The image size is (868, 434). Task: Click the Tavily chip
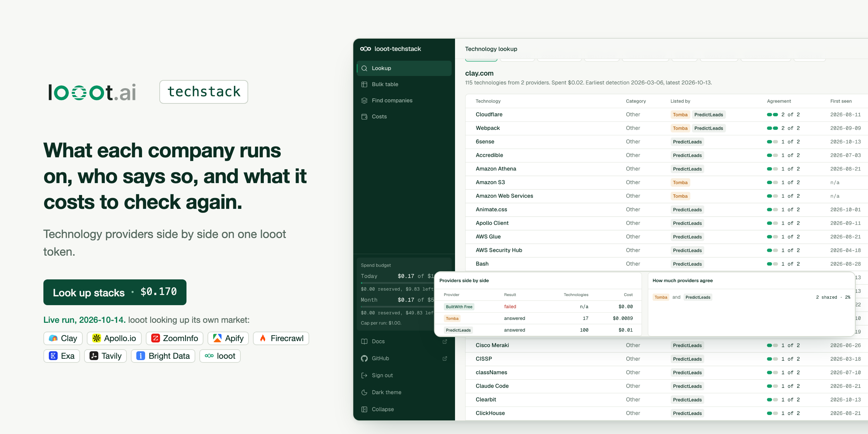[x=105, y=356]
